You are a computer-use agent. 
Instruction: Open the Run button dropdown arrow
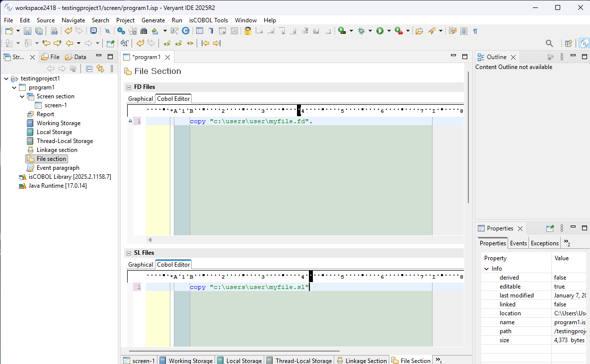389,31
